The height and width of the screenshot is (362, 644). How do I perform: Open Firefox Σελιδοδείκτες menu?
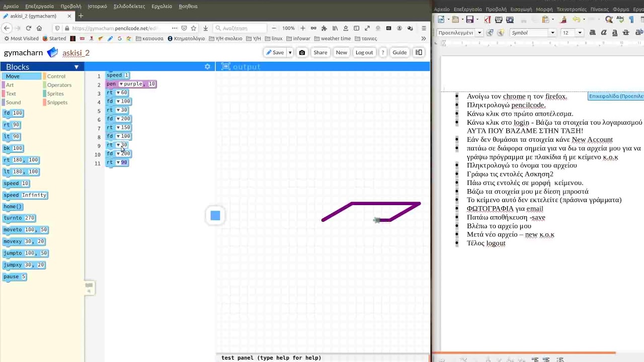(x=129, y=7)
